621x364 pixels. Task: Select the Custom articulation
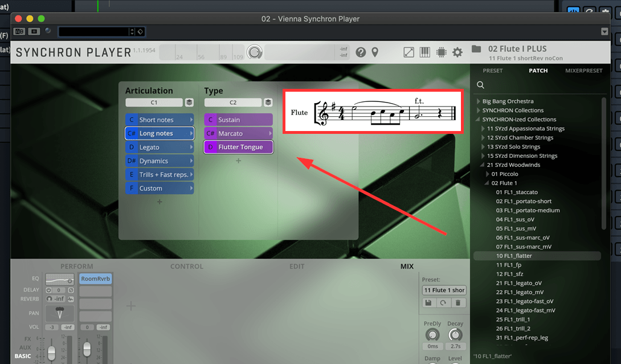click(160, 188)
